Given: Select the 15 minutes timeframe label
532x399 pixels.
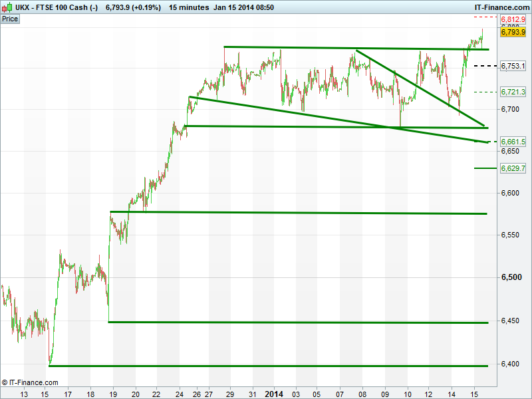Looking at the screenshot, I should tap(190, 7).
